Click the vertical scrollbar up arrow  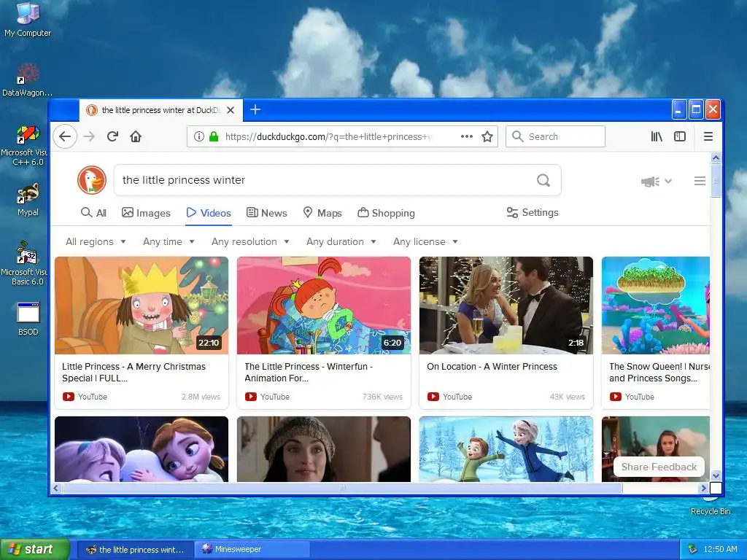click(x=716, y=157)
